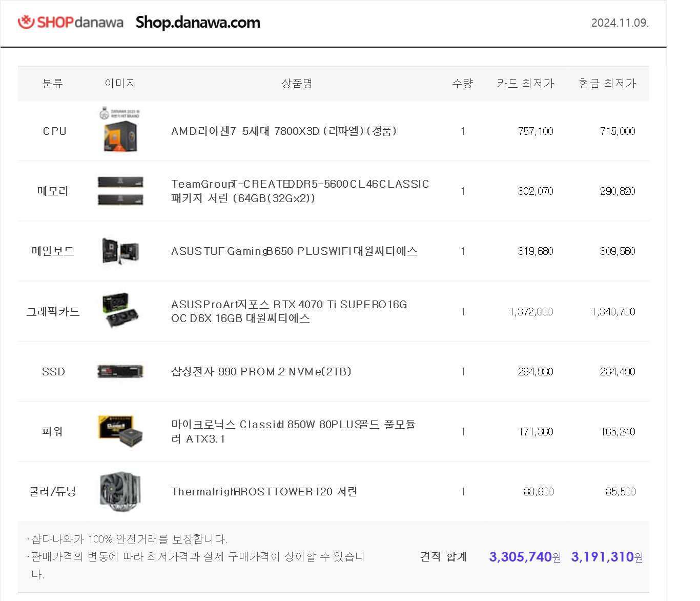Click the Thermalright FROST TOWER 120 name
The height and width of the screenshot is (601, 700).
(x=264, y=492)
